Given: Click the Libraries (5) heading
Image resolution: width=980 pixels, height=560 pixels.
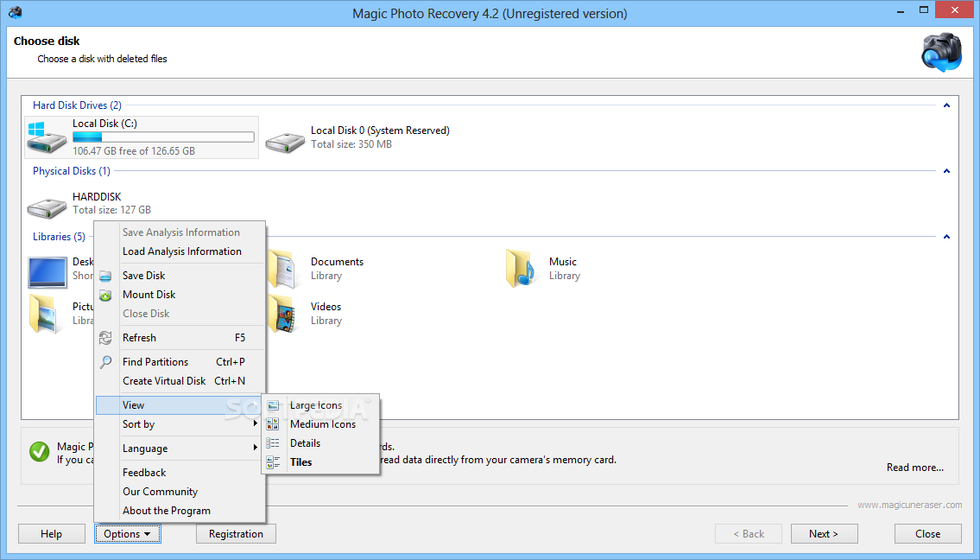Looking at the screenshot, I should 59,237.
